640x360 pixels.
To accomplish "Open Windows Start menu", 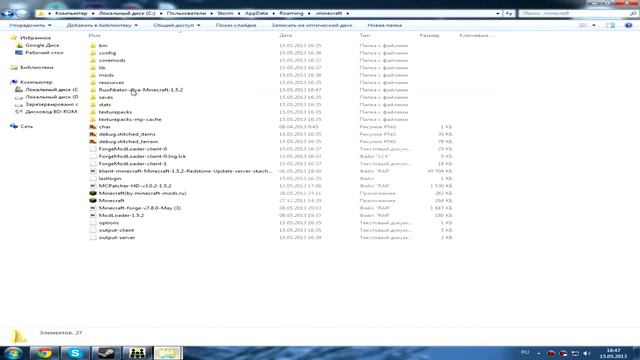I will [x=13, y=353].
